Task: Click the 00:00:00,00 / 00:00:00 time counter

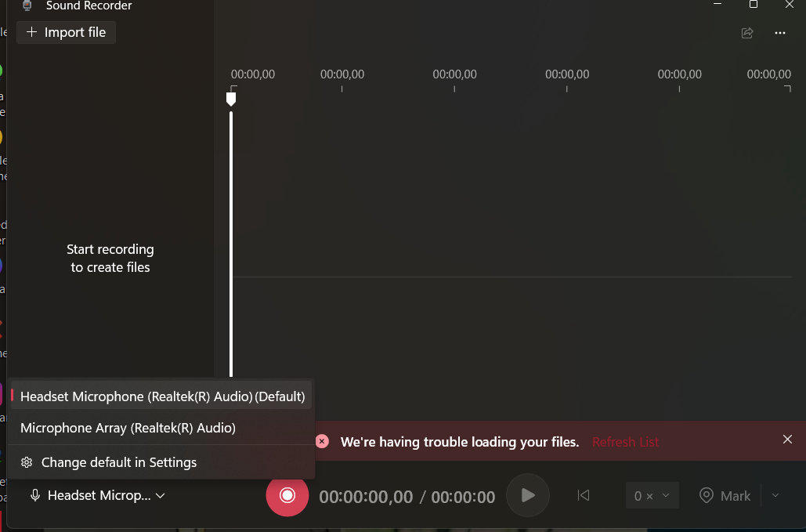Action: (407, 497)
